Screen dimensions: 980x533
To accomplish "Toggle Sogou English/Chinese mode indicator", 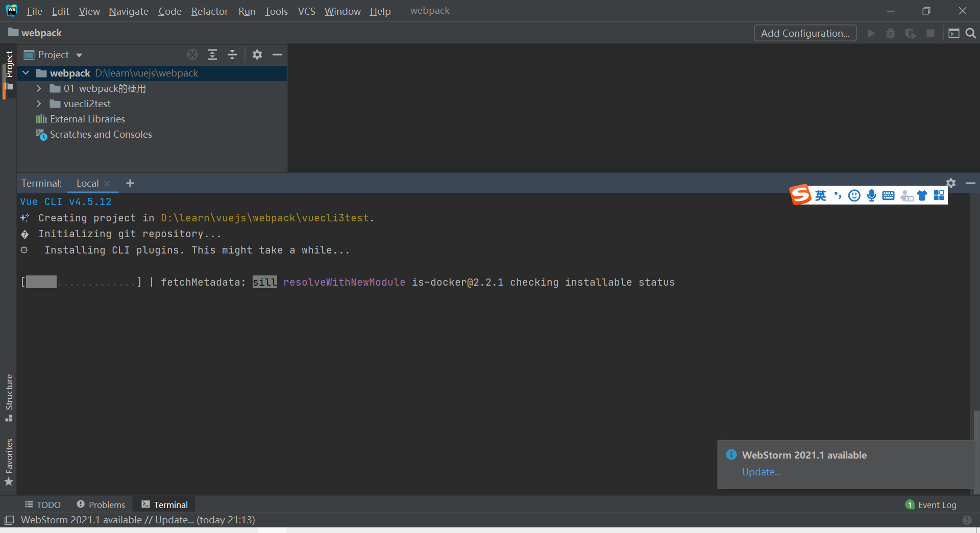I will point(821,195).
